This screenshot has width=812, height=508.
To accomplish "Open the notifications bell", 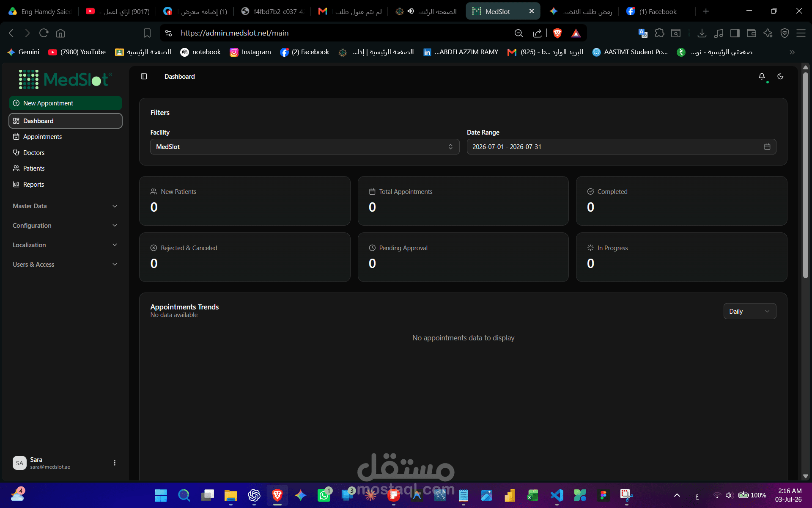I will pos(762,76).
